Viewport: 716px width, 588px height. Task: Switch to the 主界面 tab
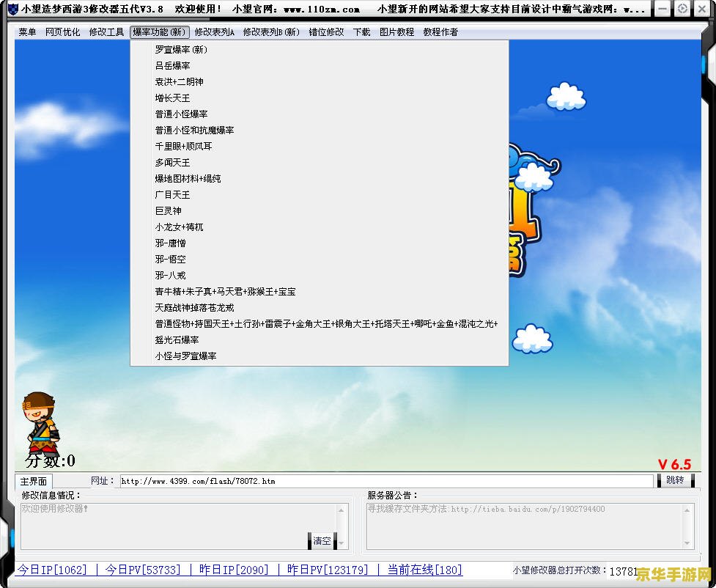[33, 482]
